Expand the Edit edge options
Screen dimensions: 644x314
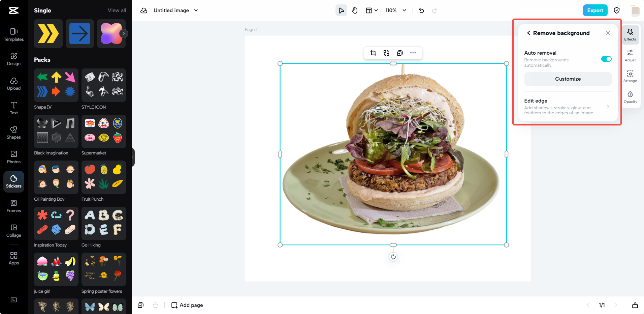pos(608,106)
